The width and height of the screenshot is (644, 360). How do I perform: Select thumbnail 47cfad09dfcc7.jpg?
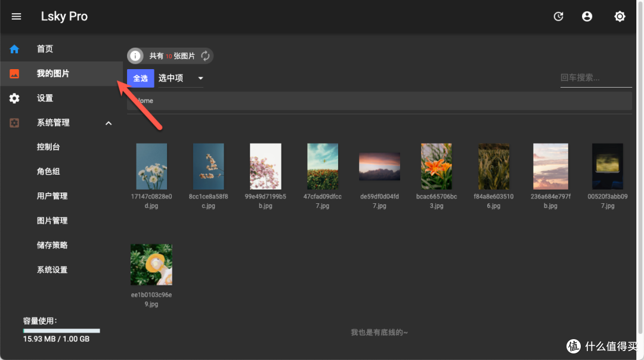pos(323,166)
